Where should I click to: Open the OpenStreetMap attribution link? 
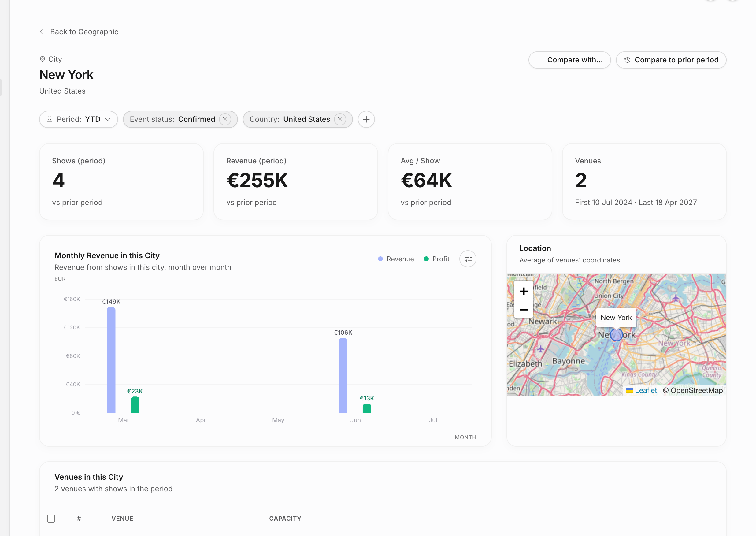(x=696, y=390)
